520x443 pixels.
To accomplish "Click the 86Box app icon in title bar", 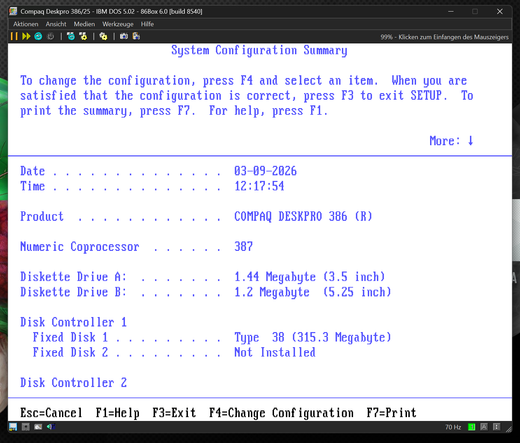I will [x=13, y=12].
